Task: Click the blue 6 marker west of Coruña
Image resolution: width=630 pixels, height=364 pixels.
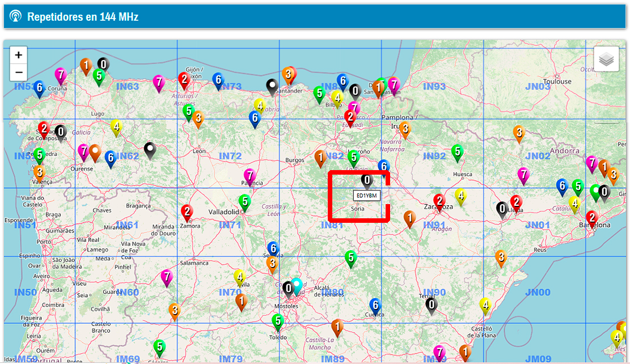Action: coord(39,89)
